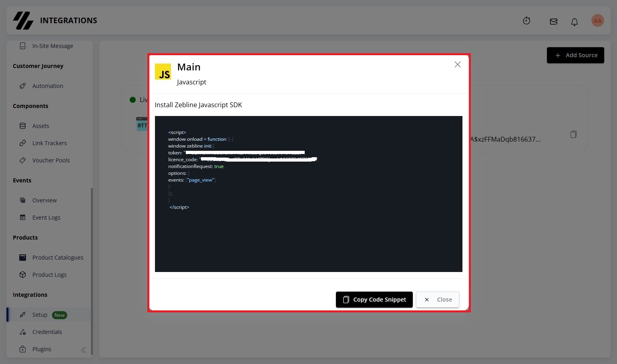Click the New badge beside Setup
Image resolution: width=617 pixels, height=364 pixels.
point(60,315)
